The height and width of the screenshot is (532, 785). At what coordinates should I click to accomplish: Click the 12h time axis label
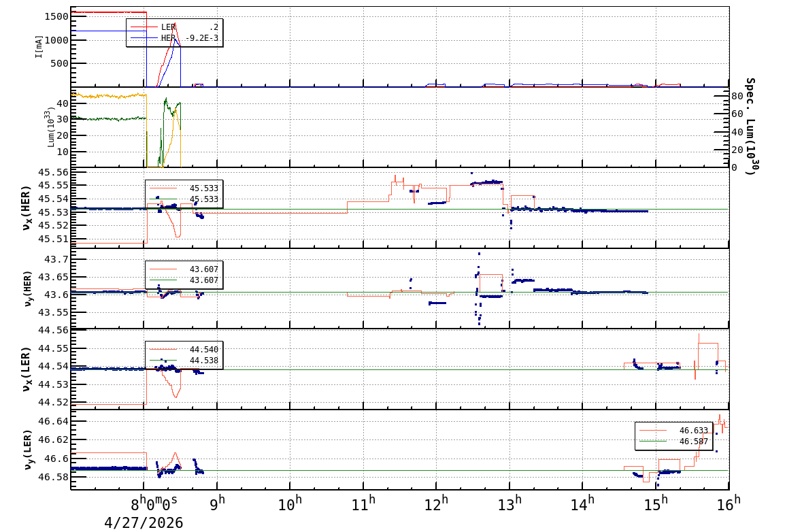[435, 503]
